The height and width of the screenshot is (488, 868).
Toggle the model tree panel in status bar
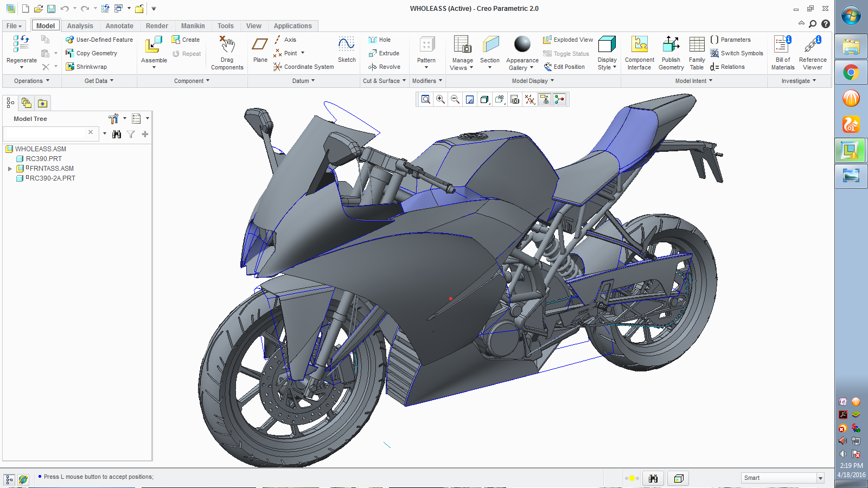[x=9, y=479]
